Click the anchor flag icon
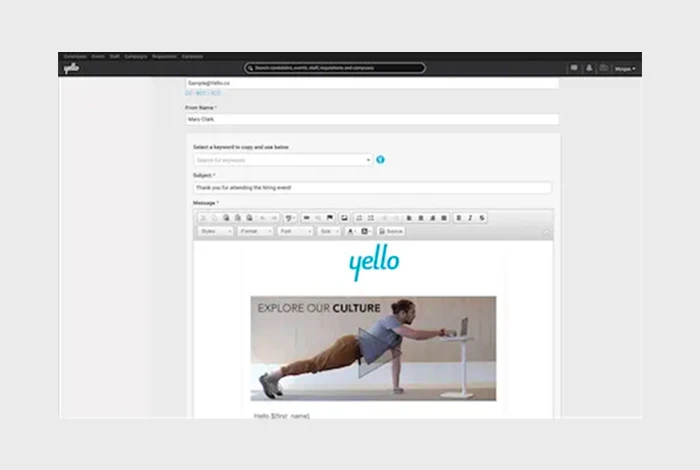This screenshot has height=470, width=700. [330, 217]
